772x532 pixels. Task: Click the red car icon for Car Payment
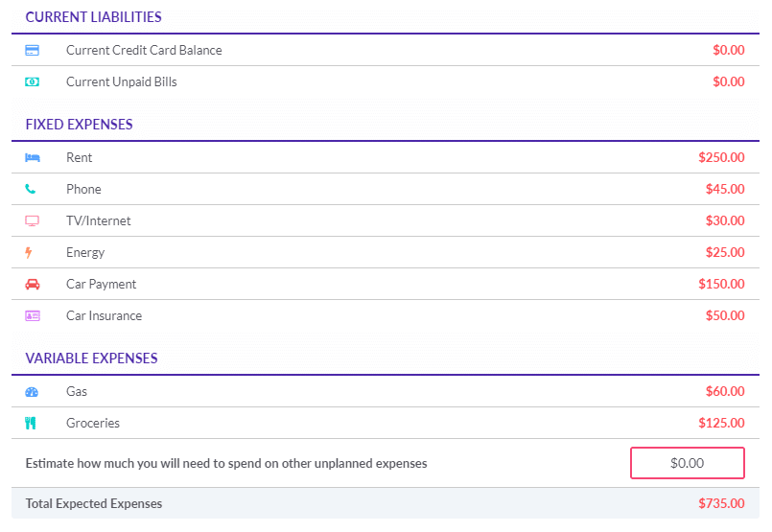(33, 284)
